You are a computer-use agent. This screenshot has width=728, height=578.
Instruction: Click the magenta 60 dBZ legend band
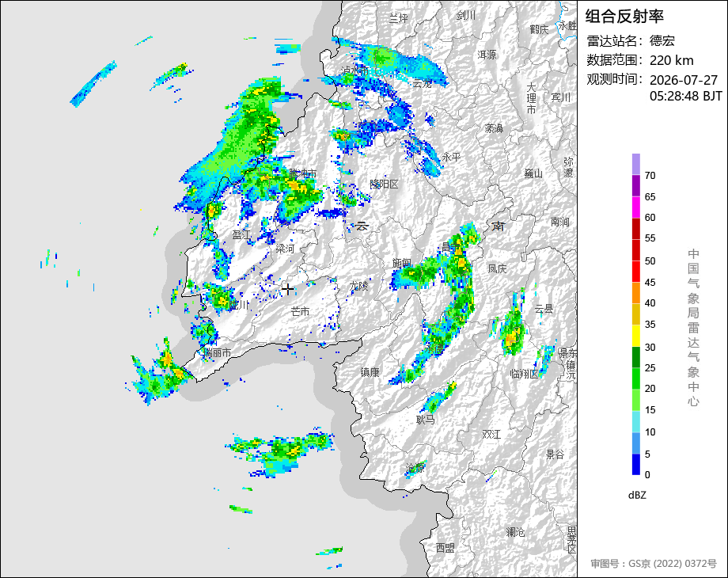[636, 207]
